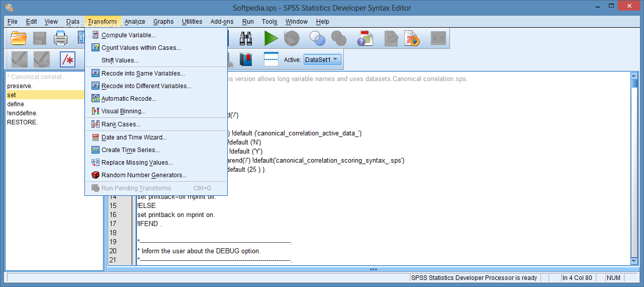Select 'preserve.' in navigation pane

click(20, 86)
